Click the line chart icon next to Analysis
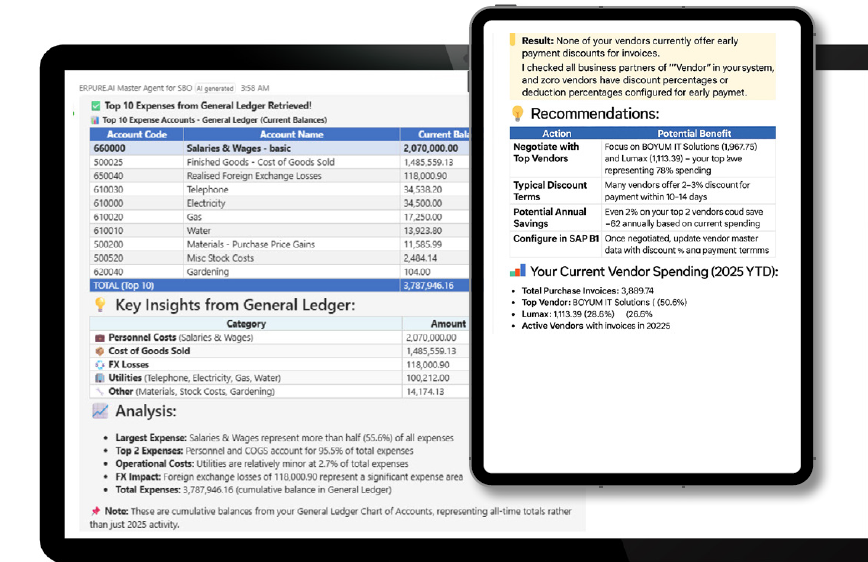The width and height of the screenshot is (868, 562). (100, 411)
